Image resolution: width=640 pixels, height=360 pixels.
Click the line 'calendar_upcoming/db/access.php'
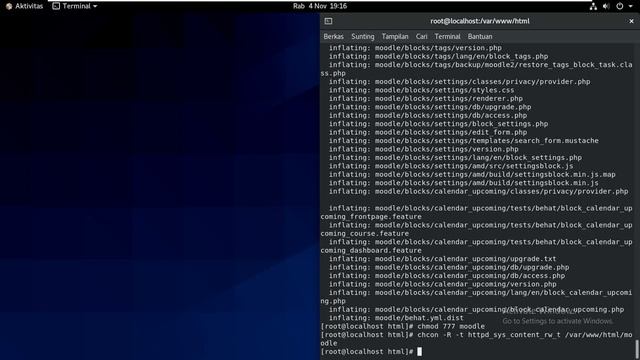click(447, 276)
